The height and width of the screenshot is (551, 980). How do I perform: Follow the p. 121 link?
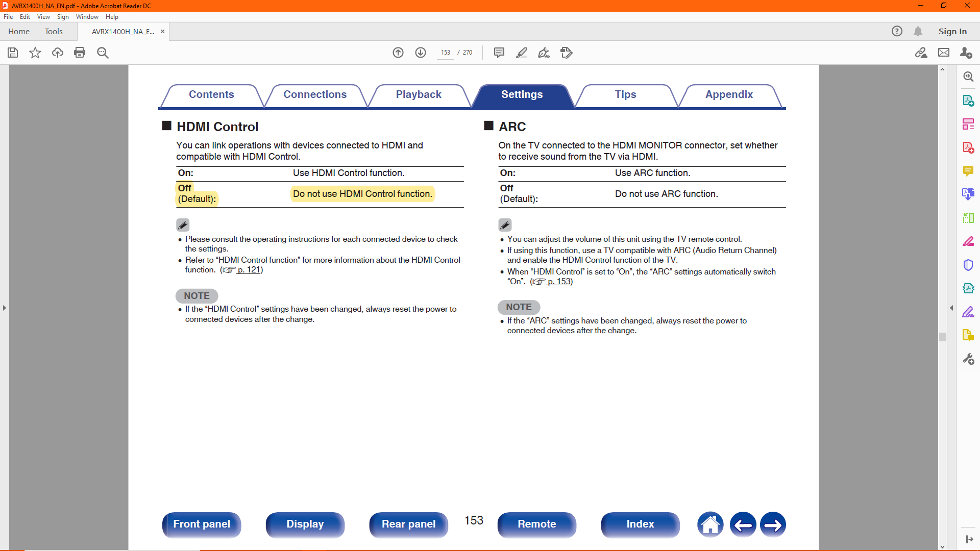(x=249, y=270)
